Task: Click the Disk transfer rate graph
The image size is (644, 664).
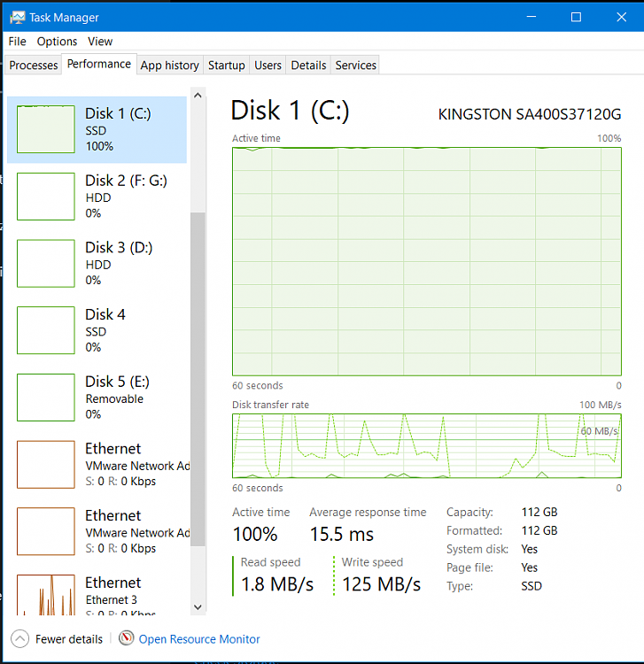Action: [x=427, y=446]
